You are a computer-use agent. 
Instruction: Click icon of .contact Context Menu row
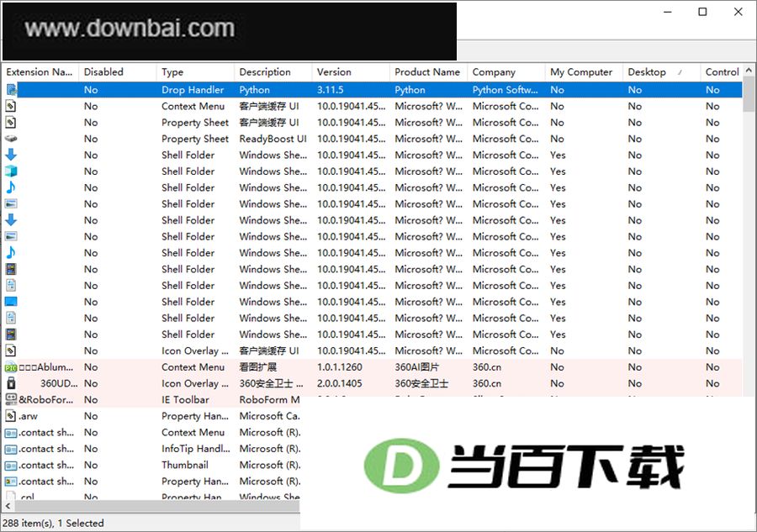point(11,433)
